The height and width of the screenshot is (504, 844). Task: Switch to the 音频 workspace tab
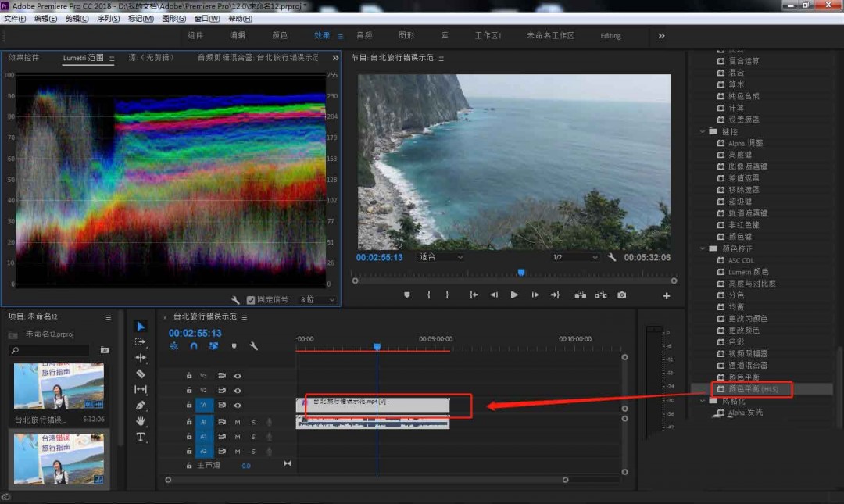[364, 36]
